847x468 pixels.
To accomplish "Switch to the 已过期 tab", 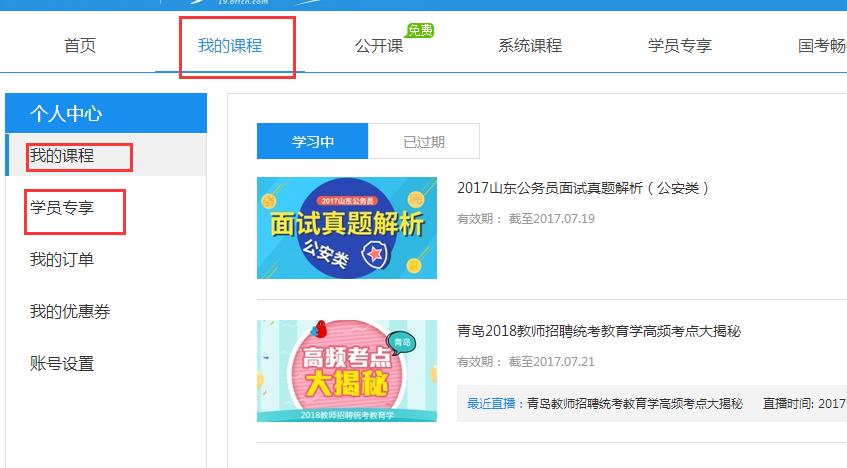I will point(424,142).
